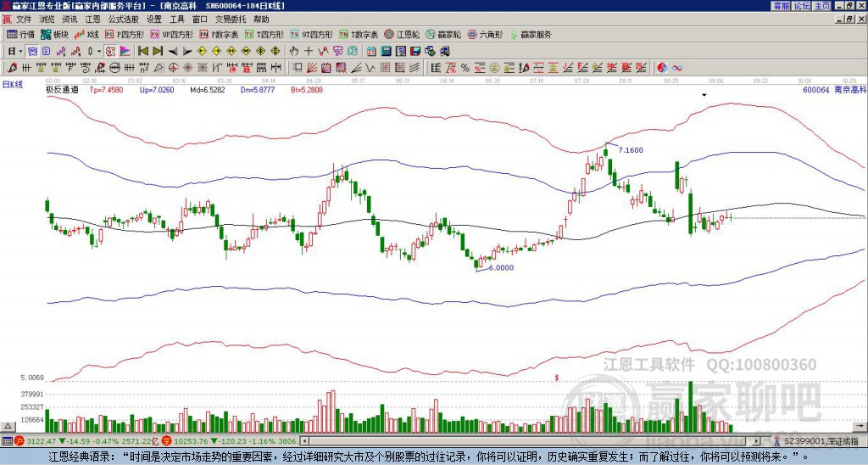
Task: Expand the 日 period dropdown
Action: pyautogui.click(x=20, y=52)
